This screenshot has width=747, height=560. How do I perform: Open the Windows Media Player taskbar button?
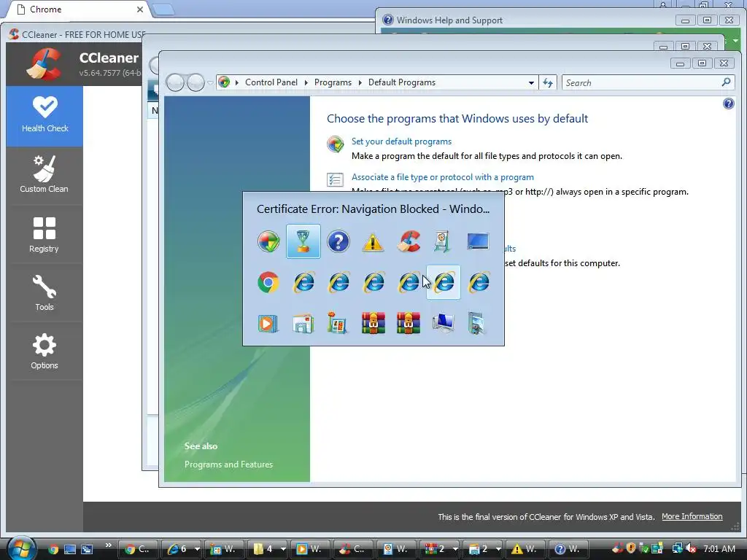coord(309,549)
